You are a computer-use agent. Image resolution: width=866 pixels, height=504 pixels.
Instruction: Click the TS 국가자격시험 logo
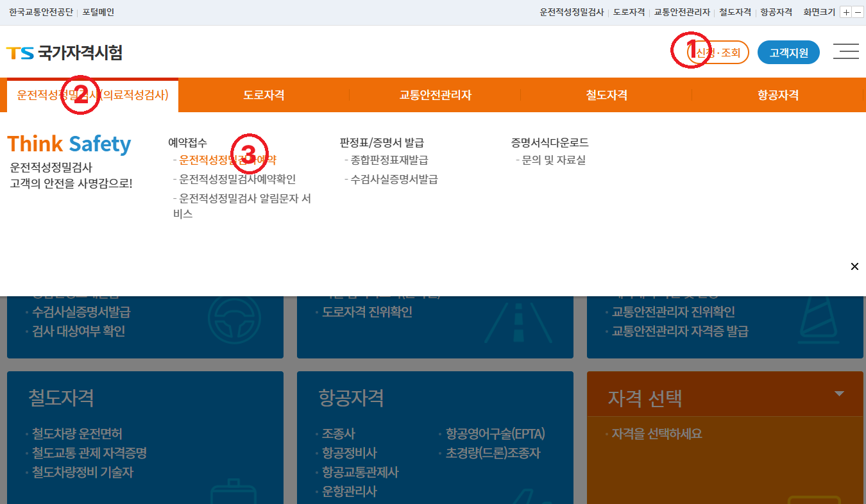pyautogui.click(x=64, y=53)
